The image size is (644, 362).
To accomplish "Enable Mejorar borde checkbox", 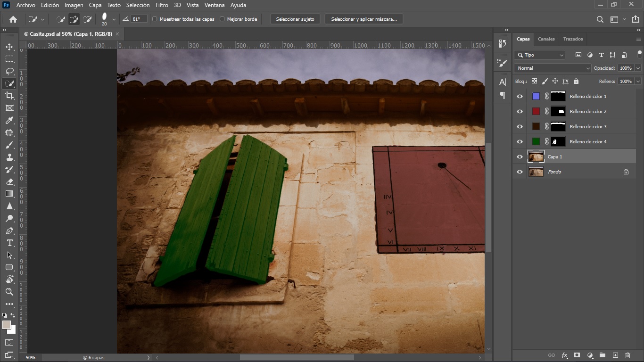I will (222, 19).
